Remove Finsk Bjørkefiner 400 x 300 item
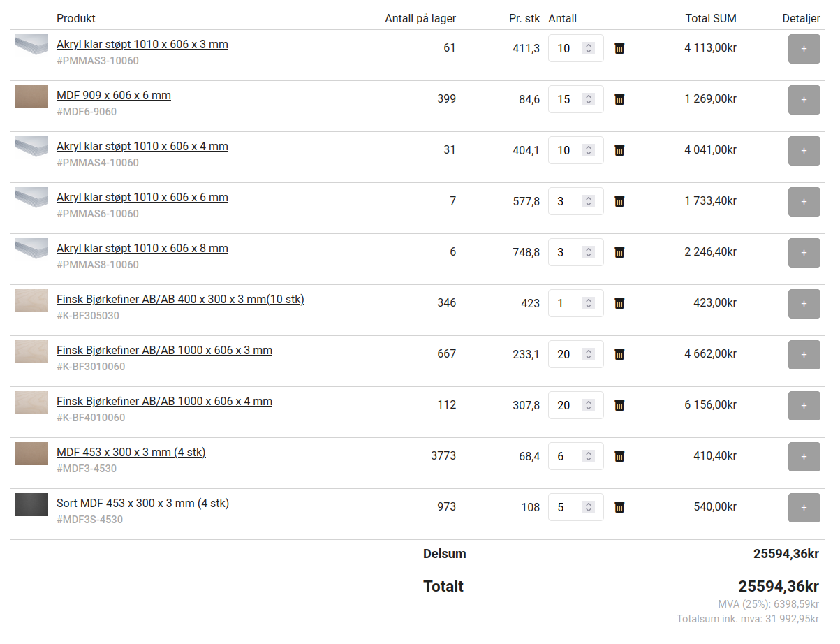The height and width of the screenshot is (644, 840). (x=619, y=303)
